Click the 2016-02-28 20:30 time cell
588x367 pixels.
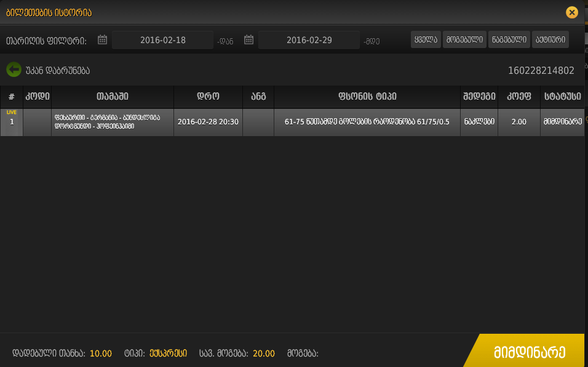coord(208,123)
